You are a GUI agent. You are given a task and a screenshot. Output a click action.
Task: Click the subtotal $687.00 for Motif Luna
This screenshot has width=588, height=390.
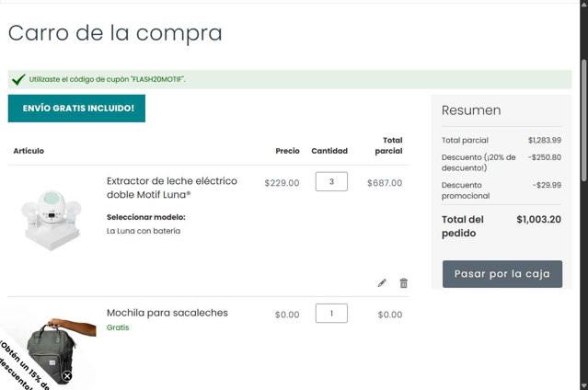pyautogui.click(x=385, y=183)
